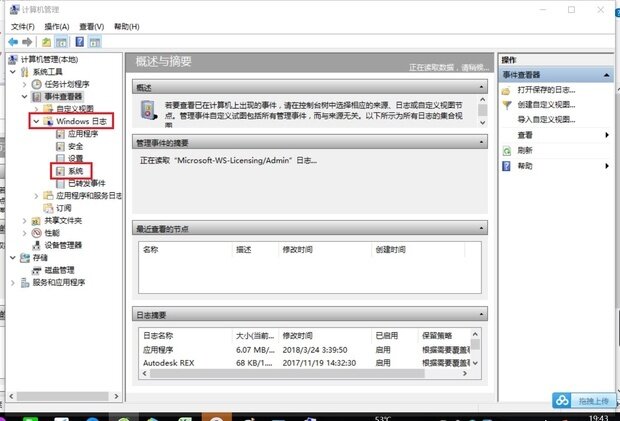Click the 帮助 action link
The image size is (620, 421).
click(525, 166)
